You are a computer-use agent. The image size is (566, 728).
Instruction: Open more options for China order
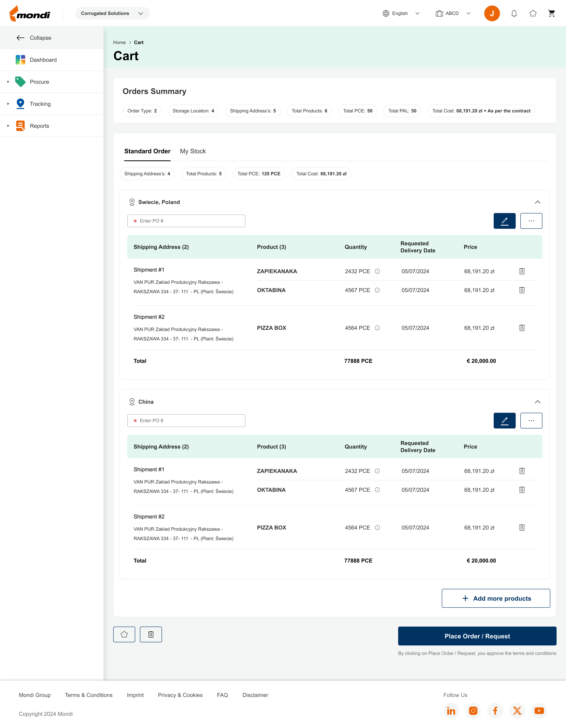pos(531,420)
